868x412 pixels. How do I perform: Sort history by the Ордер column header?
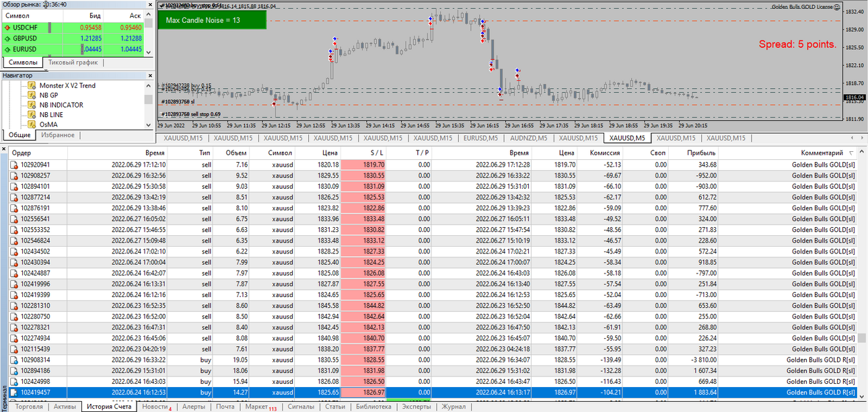pyautogui.click(x=38, y=153)
